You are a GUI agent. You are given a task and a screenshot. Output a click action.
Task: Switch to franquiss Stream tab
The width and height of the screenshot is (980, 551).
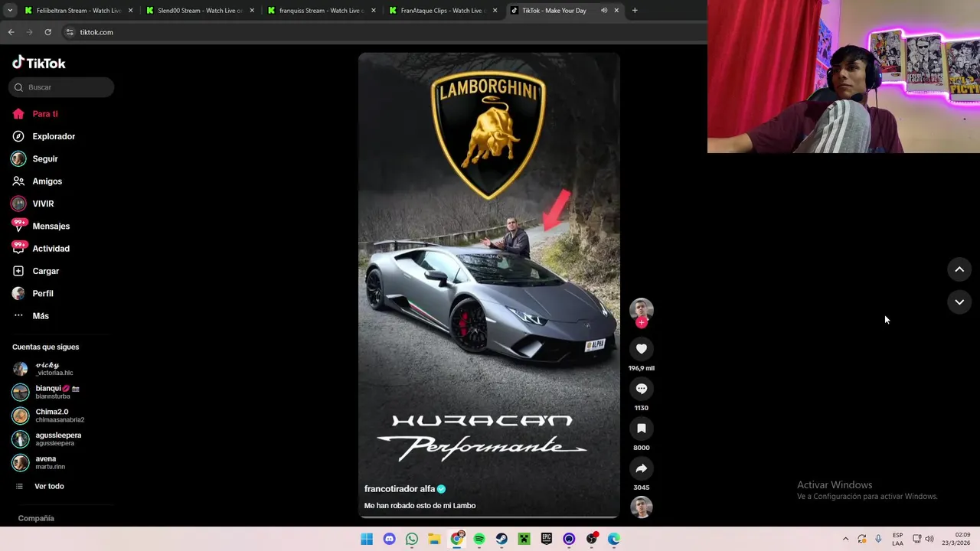point(322,11)
